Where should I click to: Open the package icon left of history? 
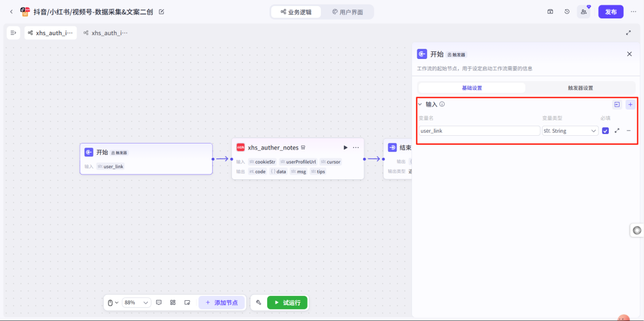coord(550,12)
